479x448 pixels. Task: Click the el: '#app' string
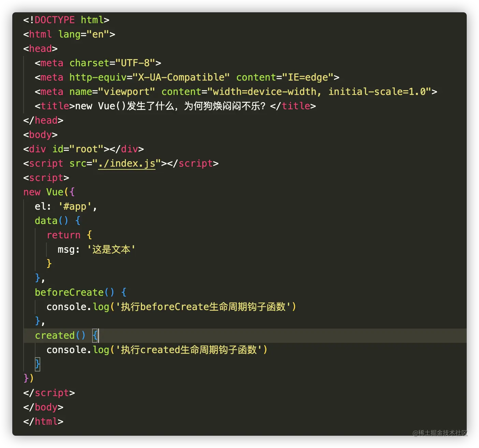(75, 207)
